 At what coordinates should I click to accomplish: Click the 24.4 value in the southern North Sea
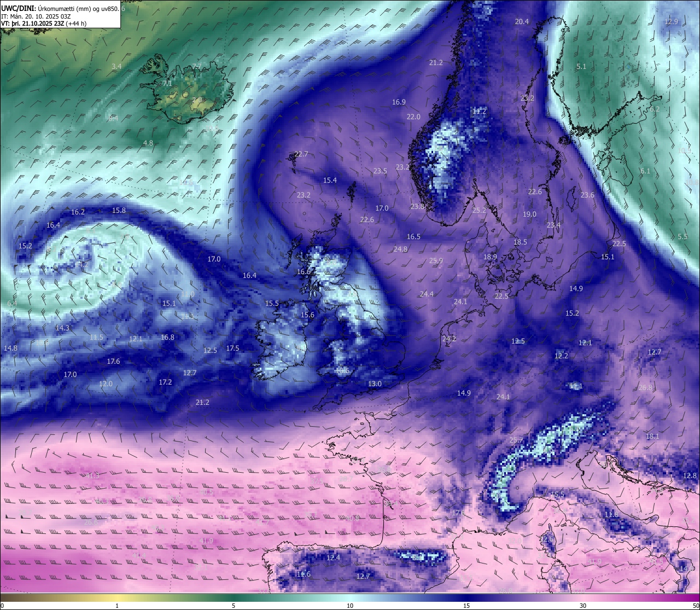(427, 294)
